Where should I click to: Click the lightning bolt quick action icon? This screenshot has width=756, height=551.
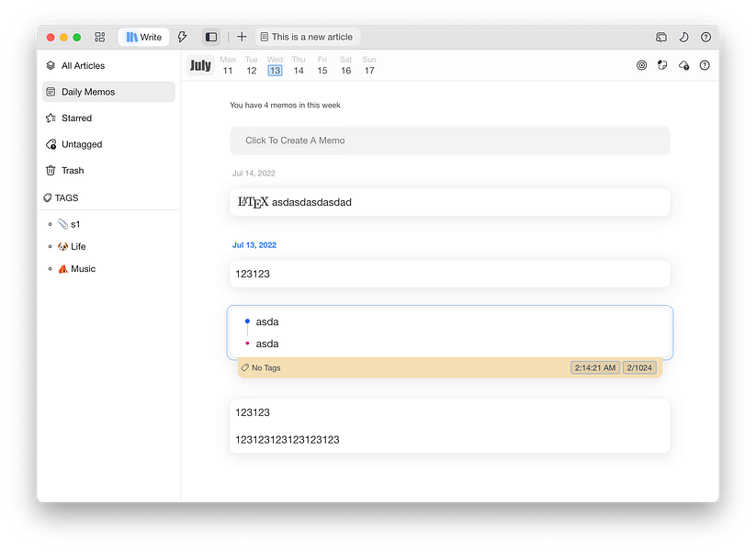pos(182,37)
